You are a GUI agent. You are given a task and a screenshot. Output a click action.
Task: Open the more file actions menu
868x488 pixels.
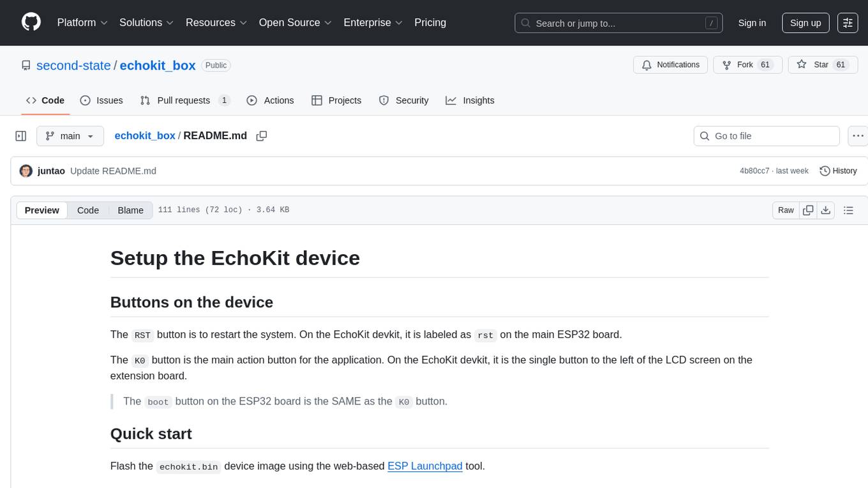coord(858,136)
